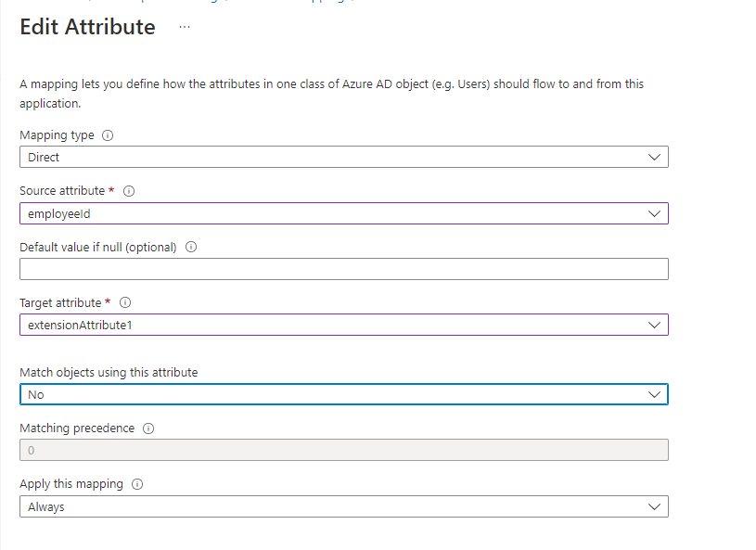Click the Source attribute info icon
This screenshot has height=550, width=756.
(129, 191)
